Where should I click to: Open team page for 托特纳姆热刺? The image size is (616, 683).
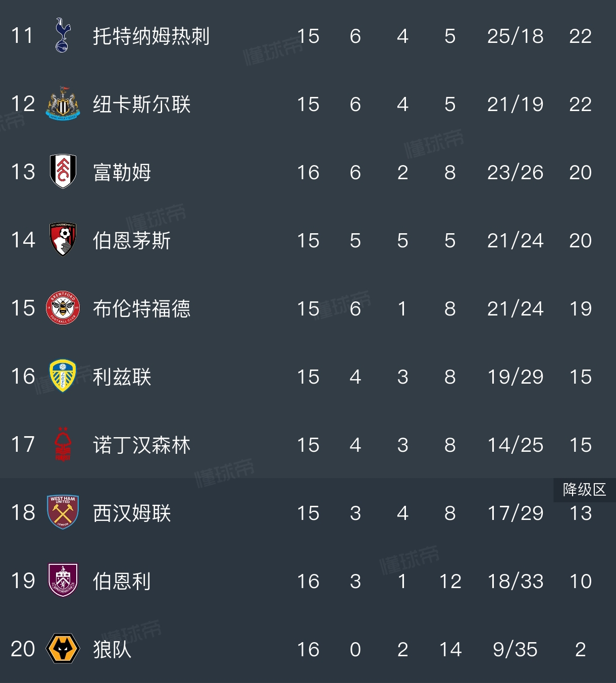[x=151, y=36]
